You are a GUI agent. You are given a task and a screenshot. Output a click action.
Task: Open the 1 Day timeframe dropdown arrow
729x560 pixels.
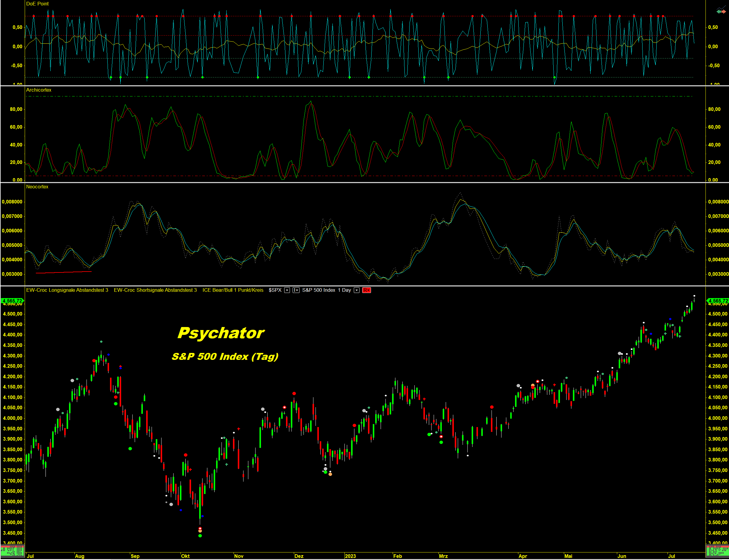(356, 290)
